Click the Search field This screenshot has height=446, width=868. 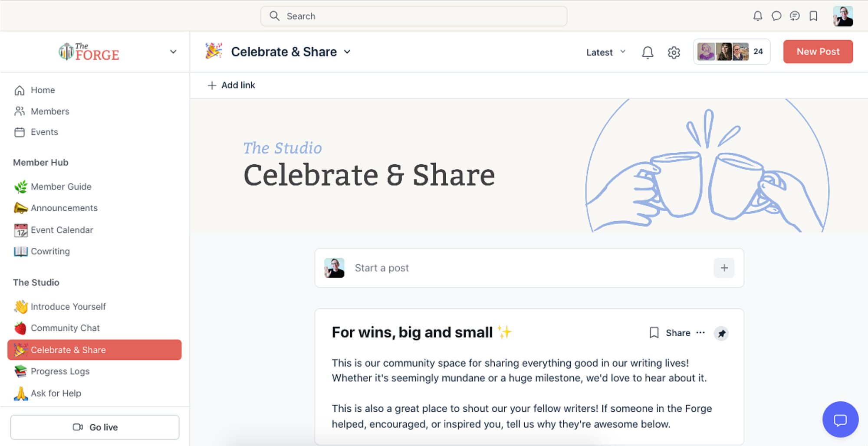click(x=414, y=16)
